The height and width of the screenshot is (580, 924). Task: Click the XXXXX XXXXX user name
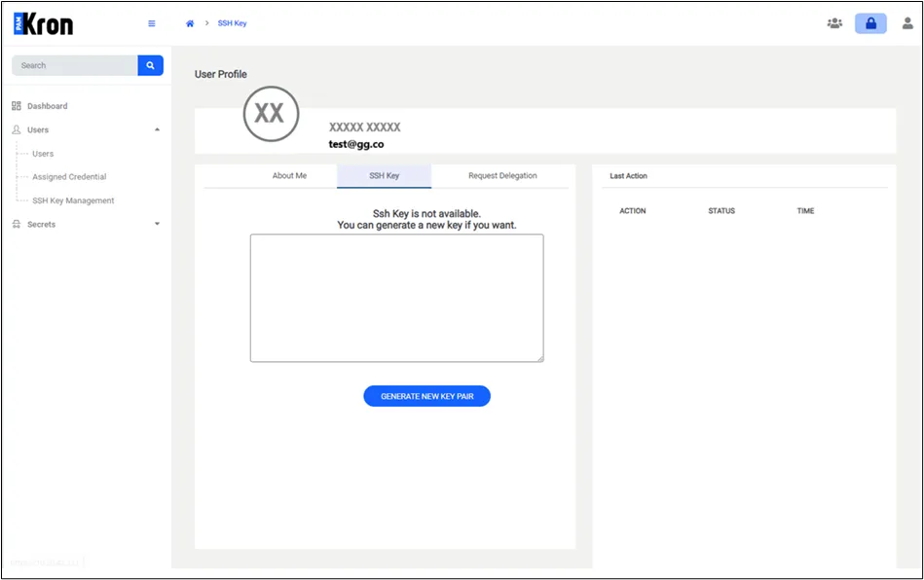pos(365,127)
